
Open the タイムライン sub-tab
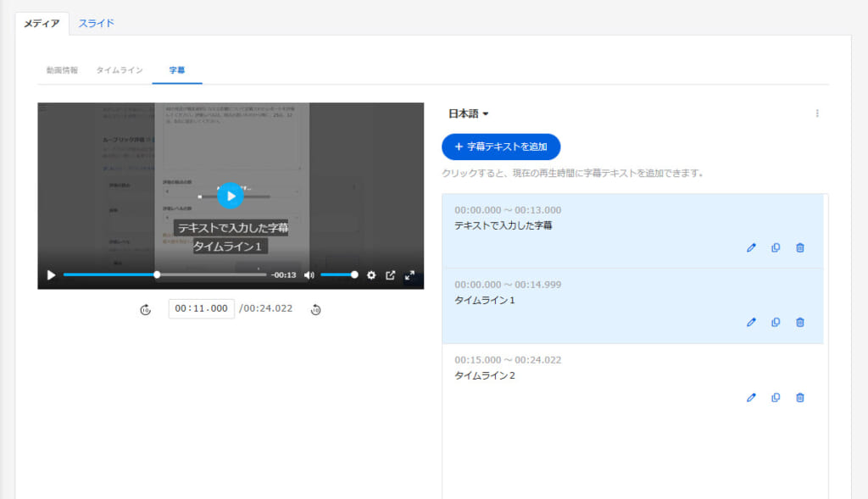(x=120, y=70)
